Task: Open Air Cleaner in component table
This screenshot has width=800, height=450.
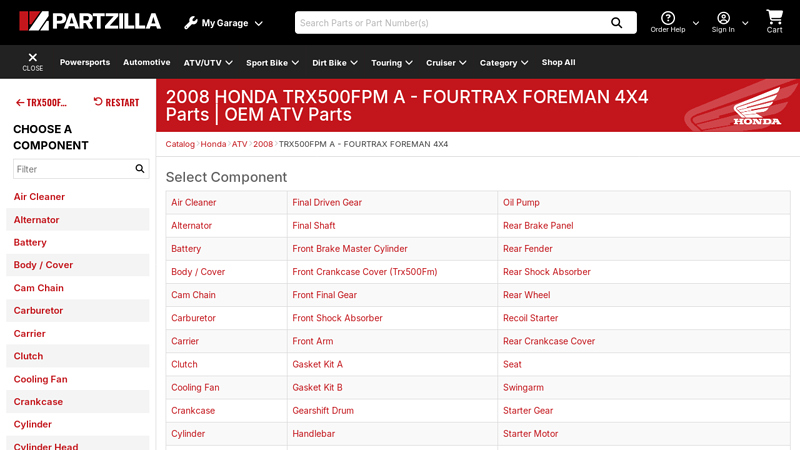Action: pos(193,203)
